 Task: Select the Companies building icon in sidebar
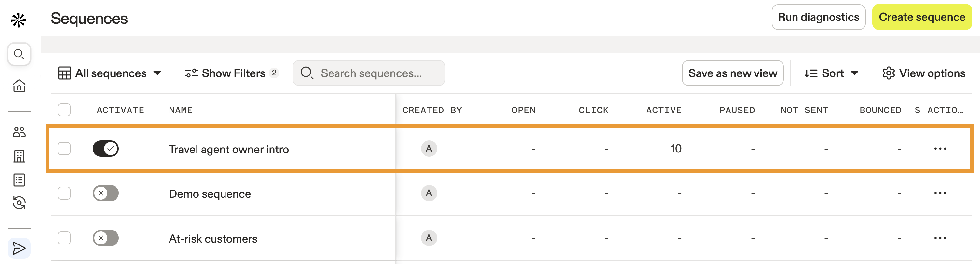[18, 156]
